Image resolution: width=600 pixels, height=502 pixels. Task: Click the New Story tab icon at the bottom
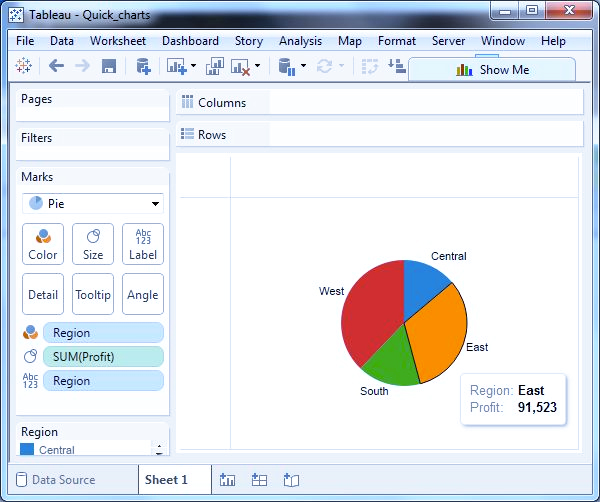(291, 479)
